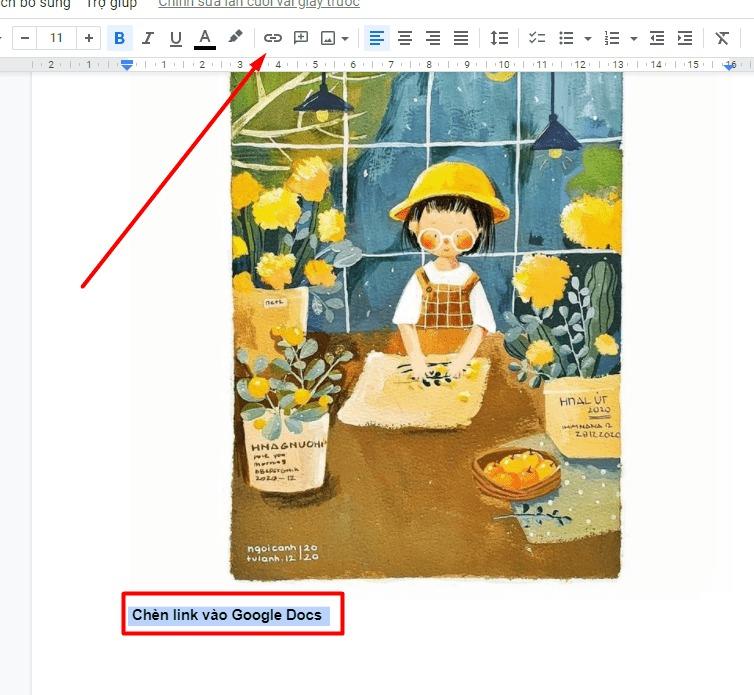Expand the insert image dropdown arrow
The image size is (754, 695).
click(345, 38)
